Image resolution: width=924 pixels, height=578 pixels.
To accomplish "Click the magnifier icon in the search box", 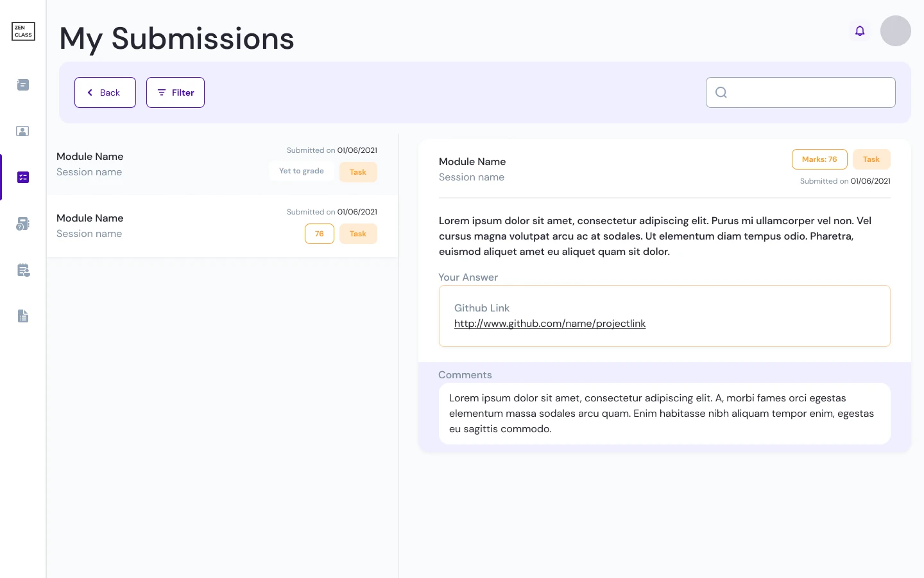I will [721, 92].
